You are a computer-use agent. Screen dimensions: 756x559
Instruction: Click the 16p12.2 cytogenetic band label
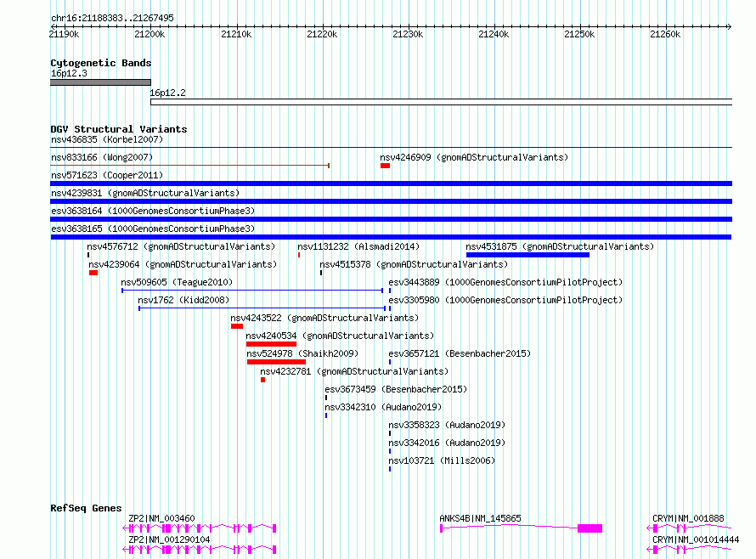(167, 93)
